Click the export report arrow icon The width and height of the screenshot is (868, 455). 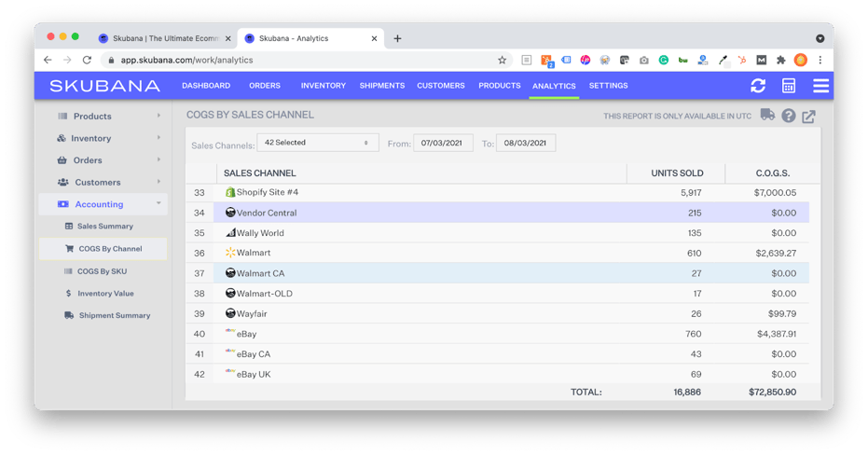click(808, 117)
